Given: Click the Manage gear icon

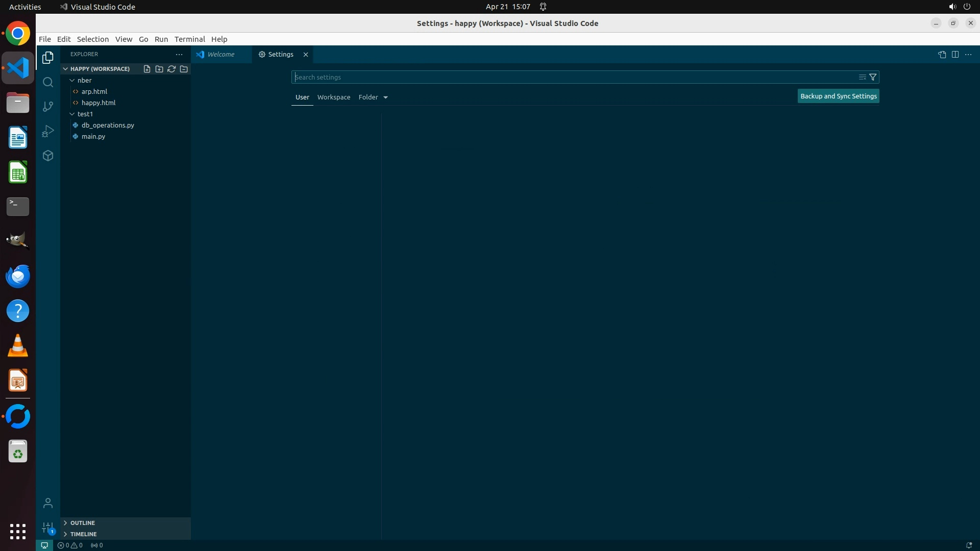Looking at the screenshot, I should tap(48, 528).
